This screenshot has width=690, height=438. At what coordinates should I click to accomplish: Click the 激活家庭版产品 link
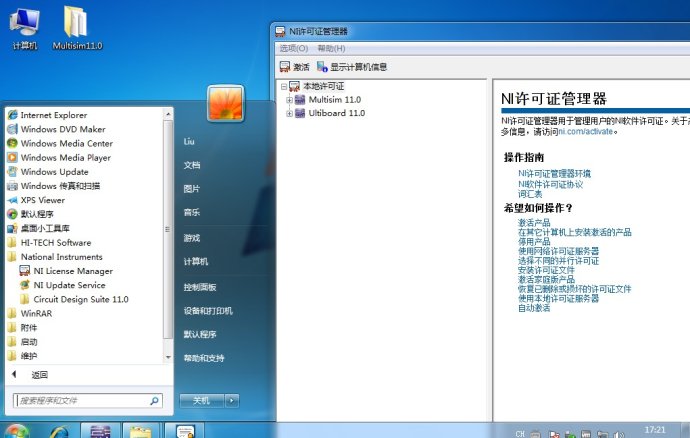546,280
